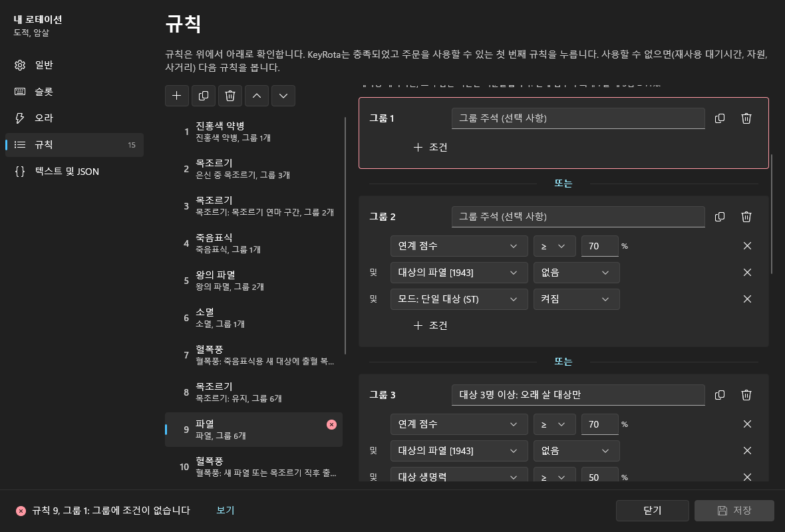Screen dimensions: 785x532
Task: Click the error icon in the bottom status bar
Action: pyautogui.click(x=21, y=511)
